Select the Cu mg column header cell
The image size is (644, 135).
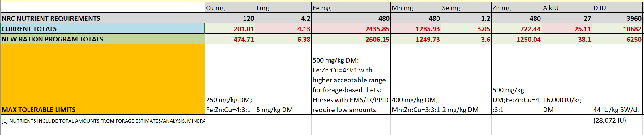pyautogui.click(x=230, y=8)
